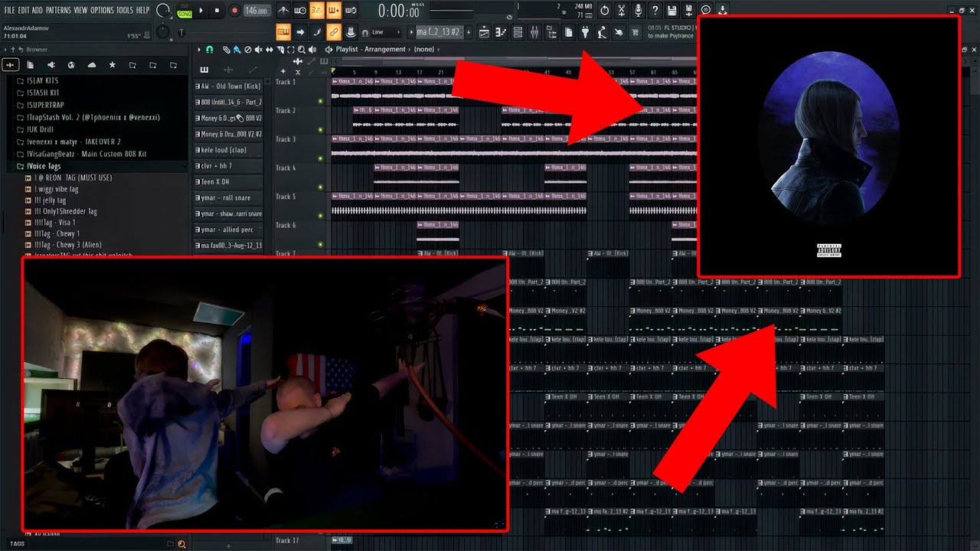Click the one-click audio recording microphone icon

coord(639,11)
